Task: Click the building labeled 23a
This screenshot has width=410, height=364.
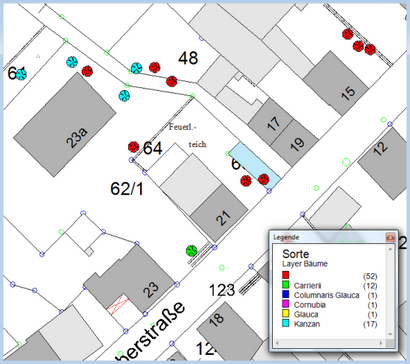Action: click(x=65, y=124)
